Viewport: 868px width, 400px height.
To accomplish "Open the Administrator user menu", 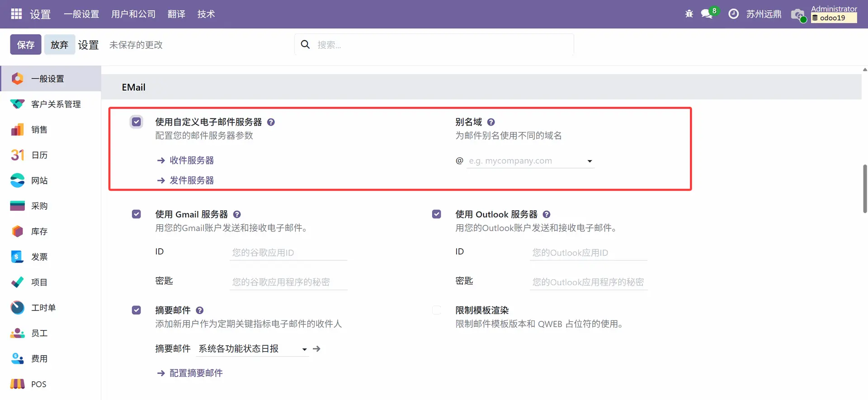I will 833,14.
